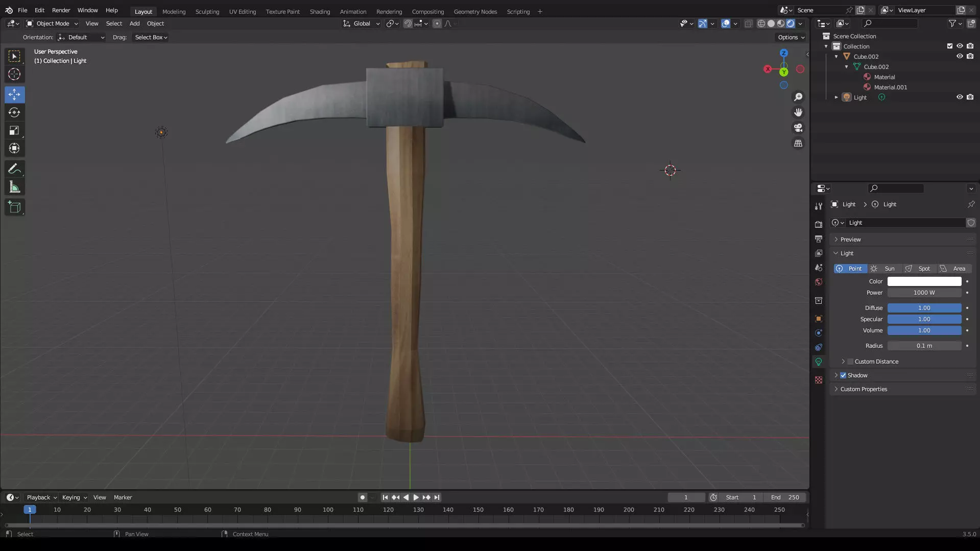Set light type to Spot
Image resolution: width=980 pixels, height=551 pixels.
919,269
